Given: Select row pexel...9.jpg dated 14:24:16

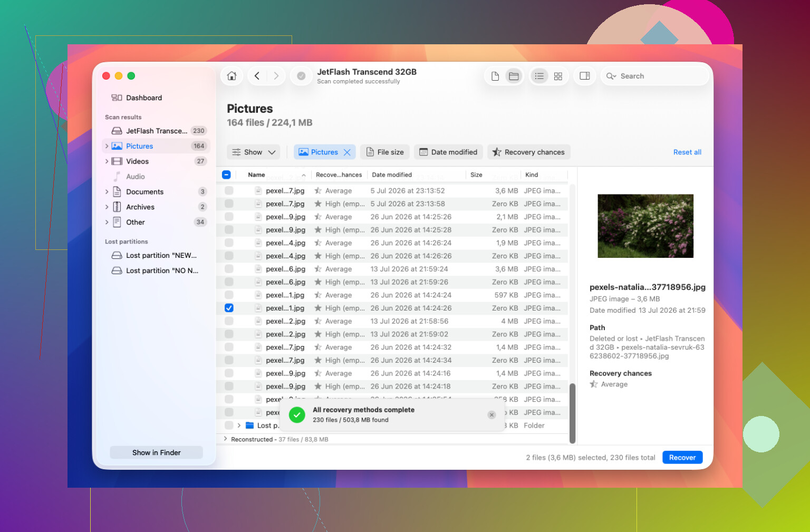Looking at the screenshot, I should [392, 373].
